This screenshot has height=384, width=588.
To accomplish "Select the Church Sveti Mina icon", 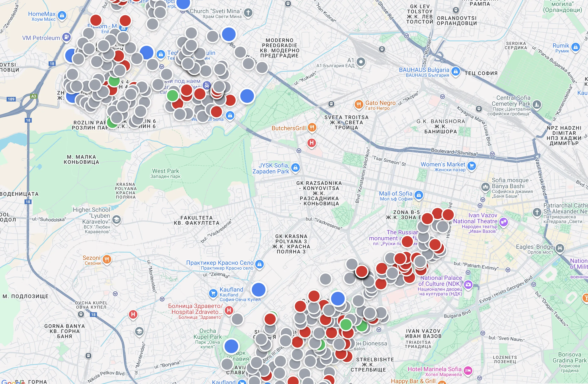I will (x=248, y=12).
